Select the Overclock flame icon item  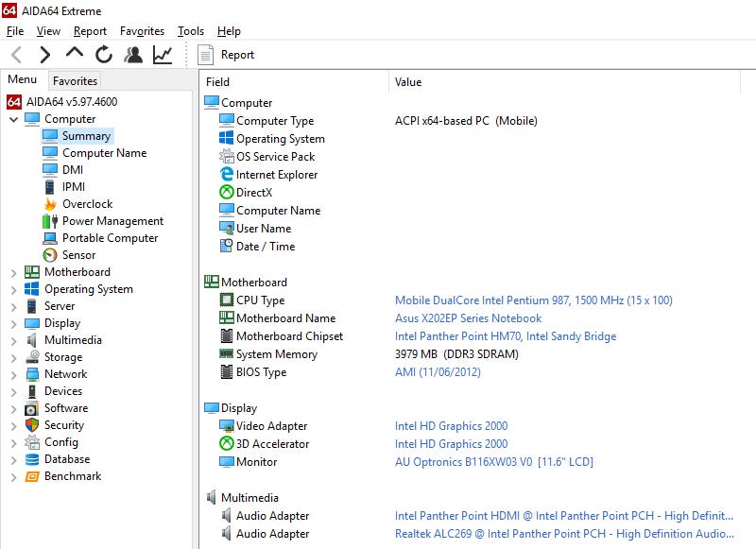[87, 204]
